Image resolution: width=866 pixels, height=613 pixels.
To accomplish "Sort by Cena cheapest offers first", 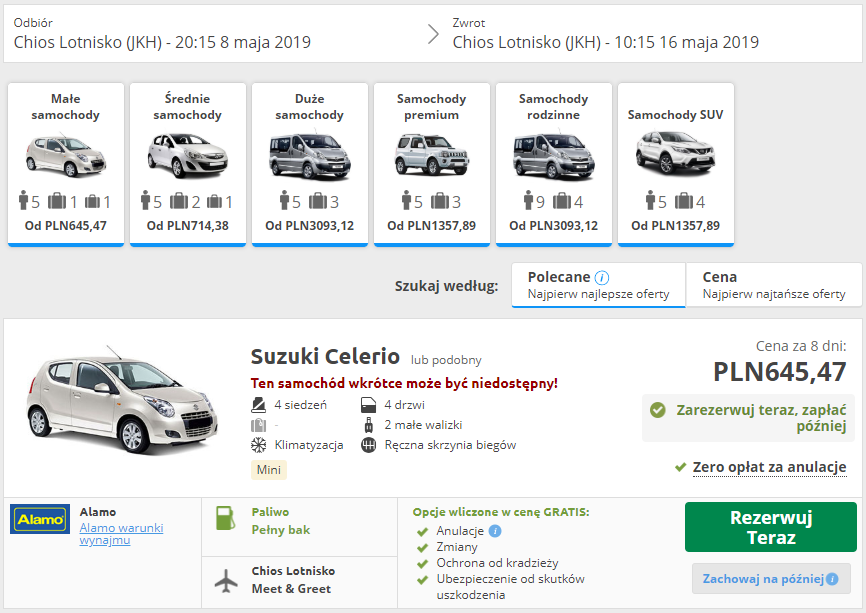I will pos(774,284).
